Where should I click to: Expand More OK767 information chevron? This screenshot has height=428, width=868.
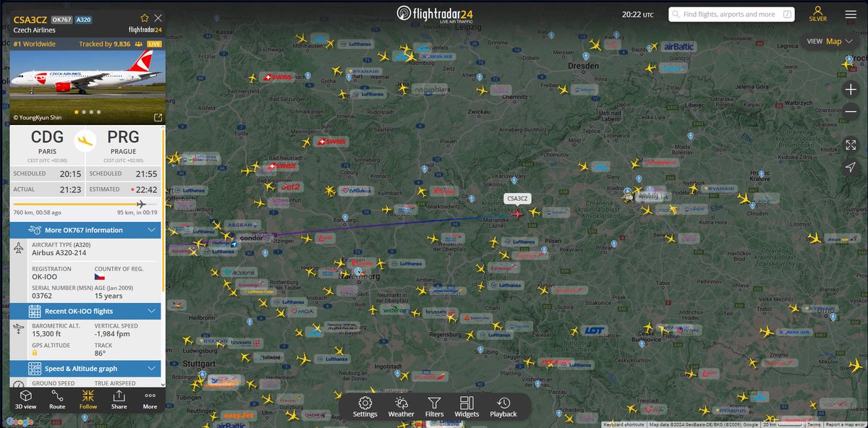(x=152, y=230)
